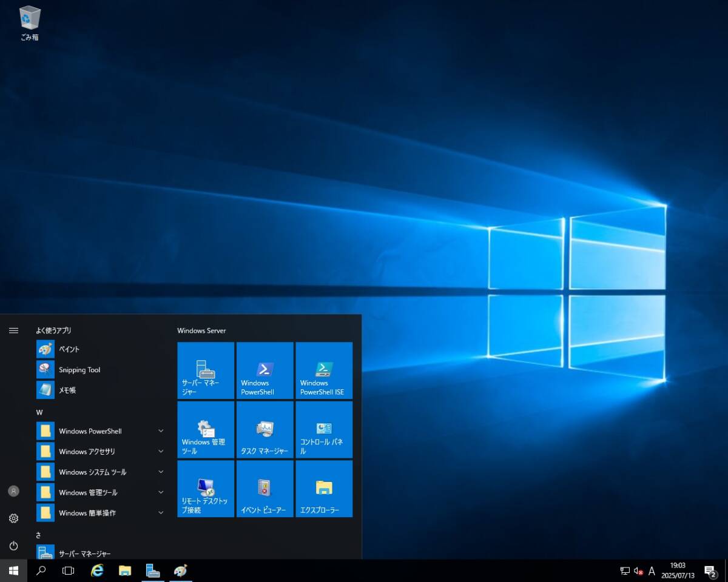Image resolution: width=728 pixels, height=582 pixels.
Task: Click the Windows Start button
Action: [13, 570]
